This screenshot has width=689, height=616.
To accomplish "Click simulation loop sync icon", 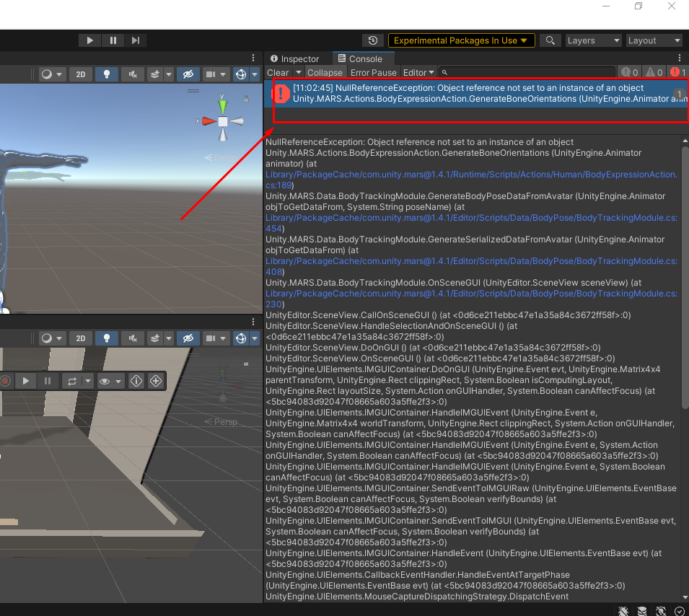I will pos(71,381).
